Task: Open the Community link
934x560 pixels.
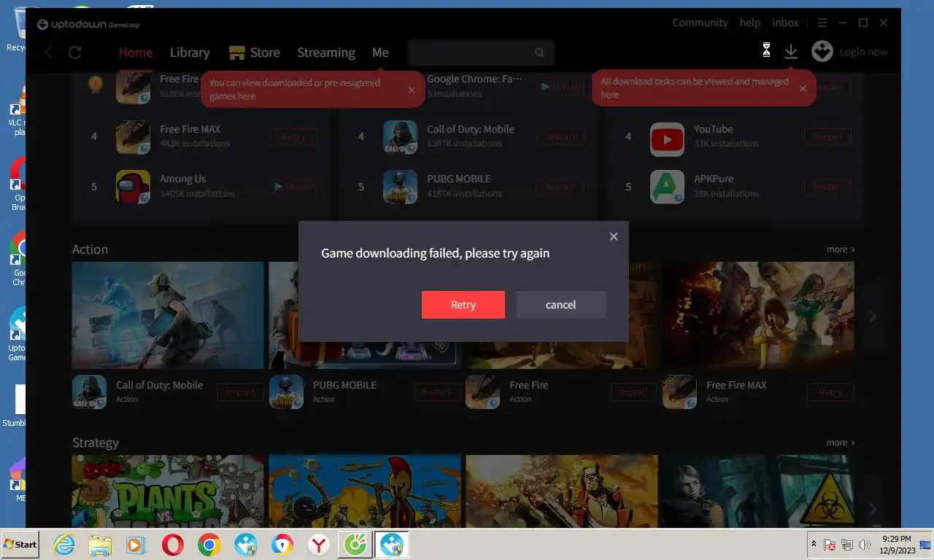Action: [x=700, y=23]
